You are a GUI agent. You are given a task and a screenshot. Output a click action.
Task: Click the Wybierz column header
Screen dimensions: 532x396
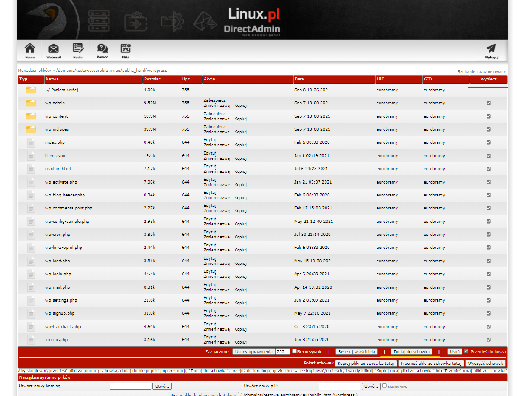click(488, 79)
